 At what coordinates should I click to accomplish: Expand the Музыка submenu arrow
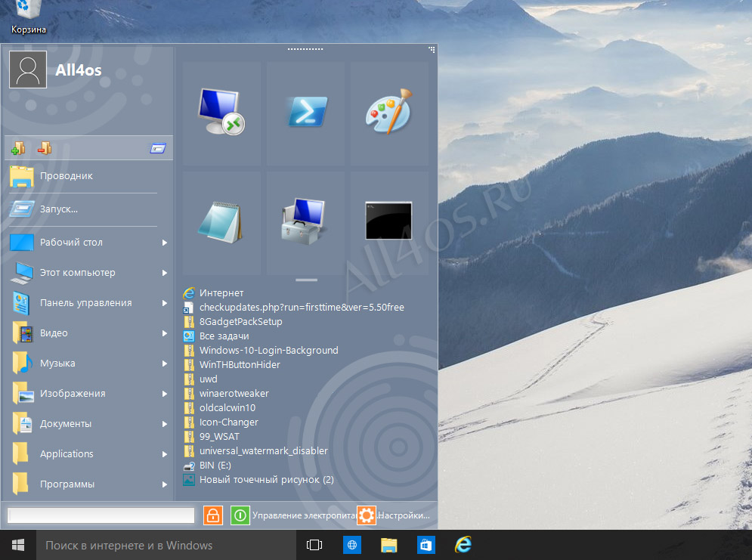pos(165,364)
